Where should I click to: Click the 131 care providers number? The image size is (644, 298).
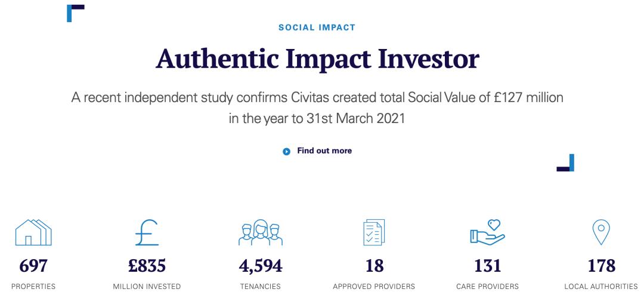tap(488, 266)
